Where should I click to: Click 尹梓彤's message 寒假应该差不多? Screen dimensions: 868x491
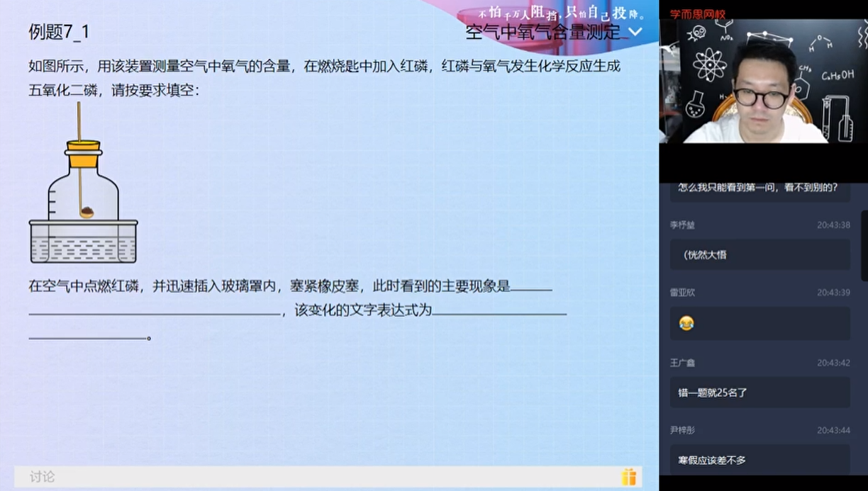(x=712, y=458)
